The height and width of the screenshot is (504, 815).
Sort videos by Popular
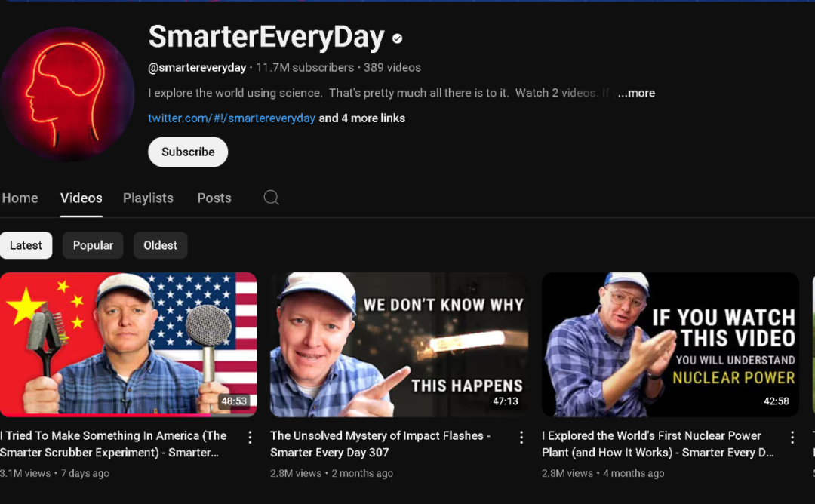(93, 245)
